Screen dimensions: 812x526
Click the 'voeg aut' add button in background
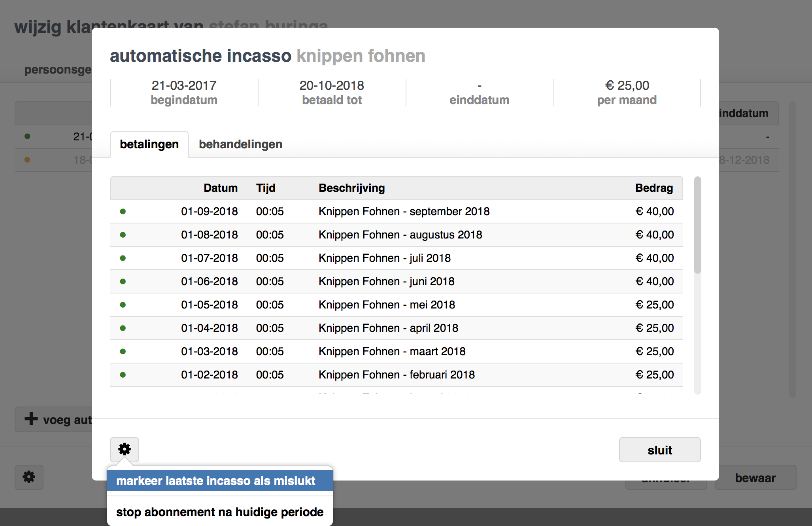tap(54, 420)
